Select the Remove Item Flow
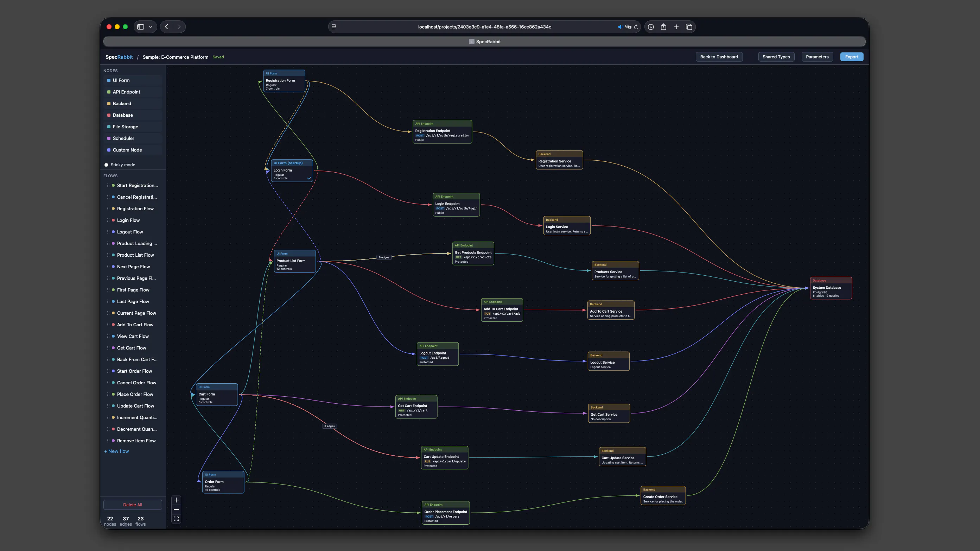 coord(133,441)
